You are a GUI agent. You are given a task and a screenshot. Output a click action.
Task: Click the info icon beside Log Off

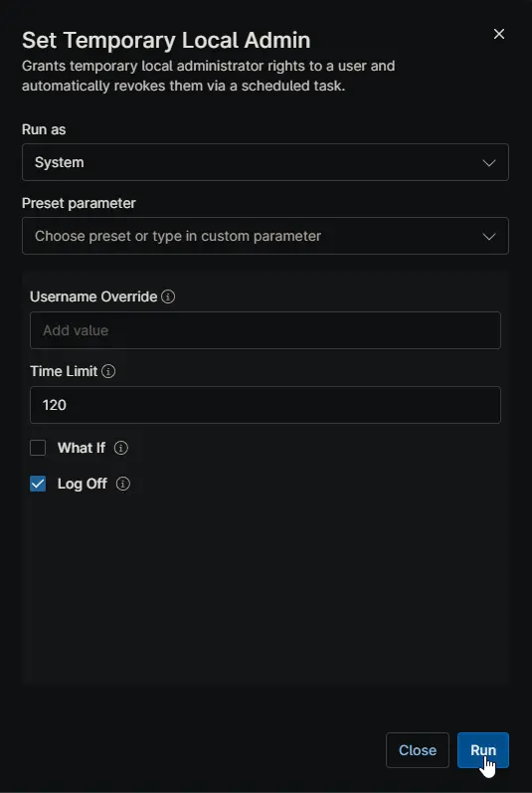click(122, 484)
